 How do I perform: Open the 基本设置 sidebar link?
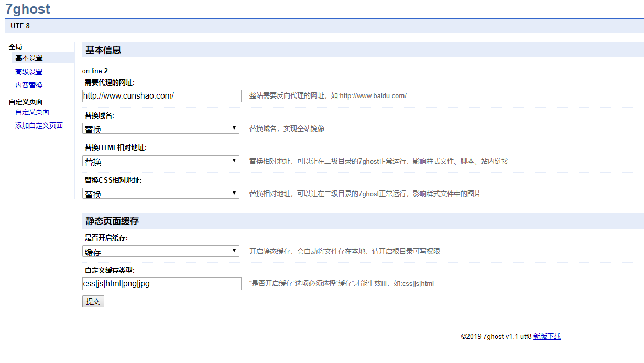click(29, 58)
